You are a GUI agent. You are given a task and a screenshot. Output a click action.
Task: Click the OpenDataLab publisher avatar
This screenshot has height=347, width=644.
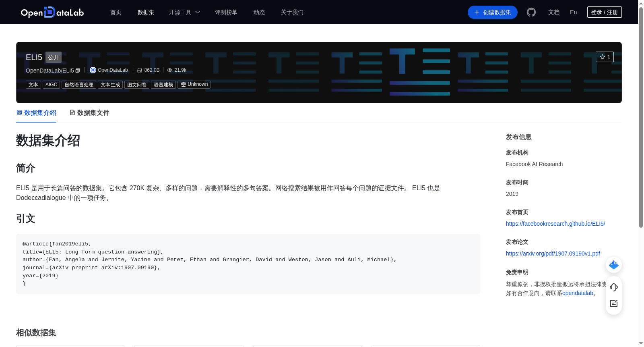point(93,70)
